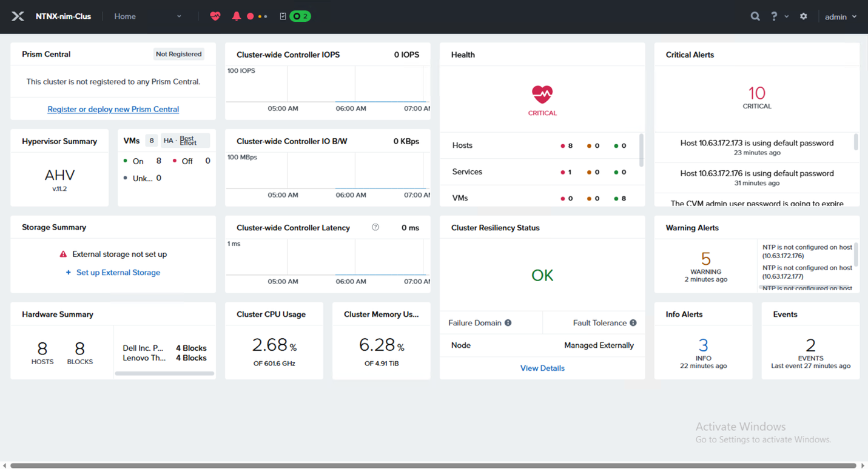Viewport: 868px width, 469px height.
Task: Click the Not Registered badge
Action: [x=178, y=55]
